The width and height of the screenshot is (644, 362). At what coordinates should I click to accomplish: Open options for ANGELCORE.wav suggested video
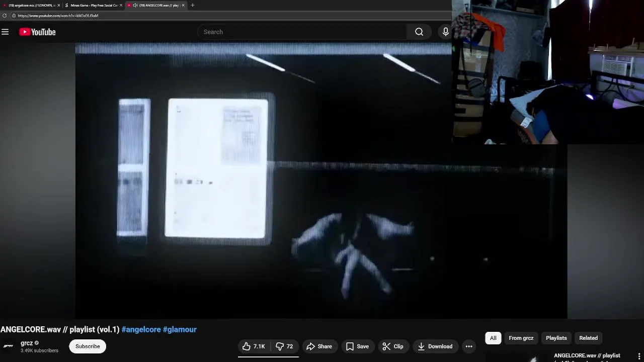[x=639, y=356]
